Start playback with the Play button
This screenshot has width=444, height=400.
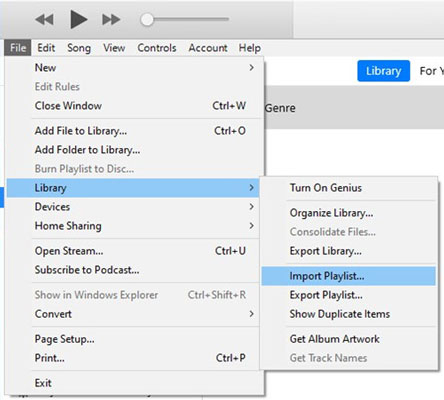pos(79,19)
